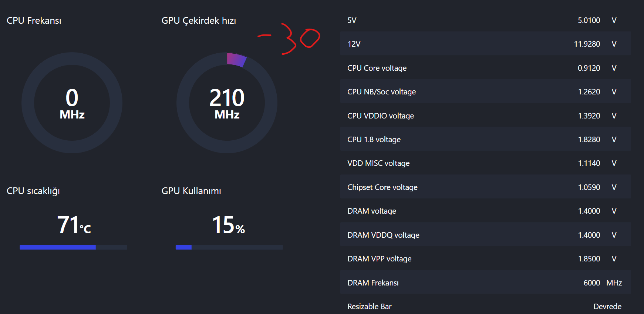Select the 12V voltage row
This screenshot has width=644, height=314.
pyautogui.click(x=485, y=44)
